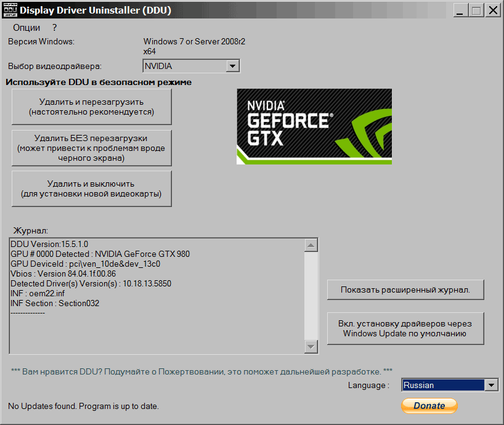Image resolution: width=504 pixels, height=425 pixels.
Task: Click Удалить и перезагрузить button
Action: [x=91, y=107]
